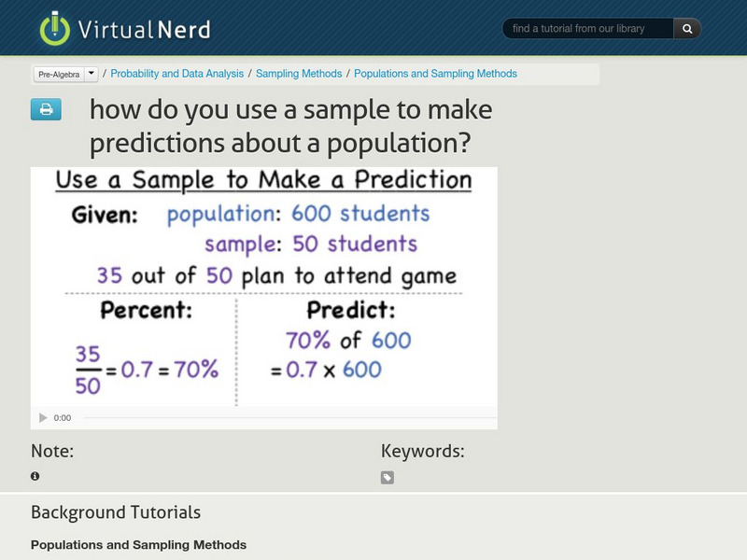Click inside the tutorial search field
The image size is (747, 560).
[x=588, y=28]
